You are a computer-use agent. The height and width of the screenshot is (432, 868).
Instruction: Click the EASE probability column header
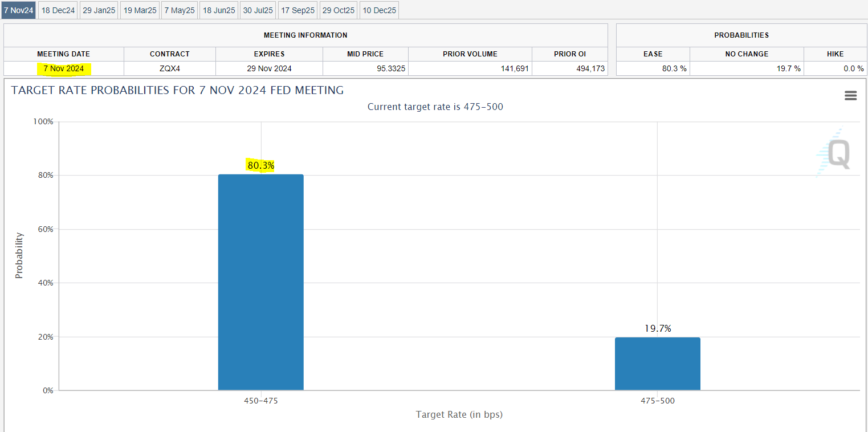pyautogui.click(x=653, y=54)
